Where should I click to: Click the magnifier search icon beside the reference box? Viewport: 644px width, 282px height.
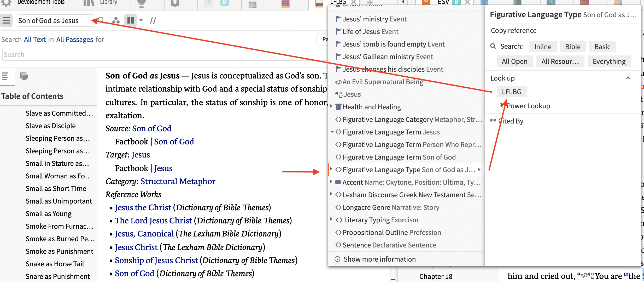coord(101,20)
